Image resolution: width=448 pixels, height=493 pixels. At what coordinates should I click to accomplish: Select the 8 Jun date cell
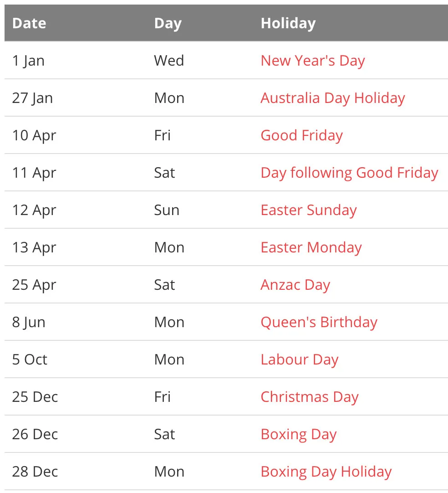29,322
